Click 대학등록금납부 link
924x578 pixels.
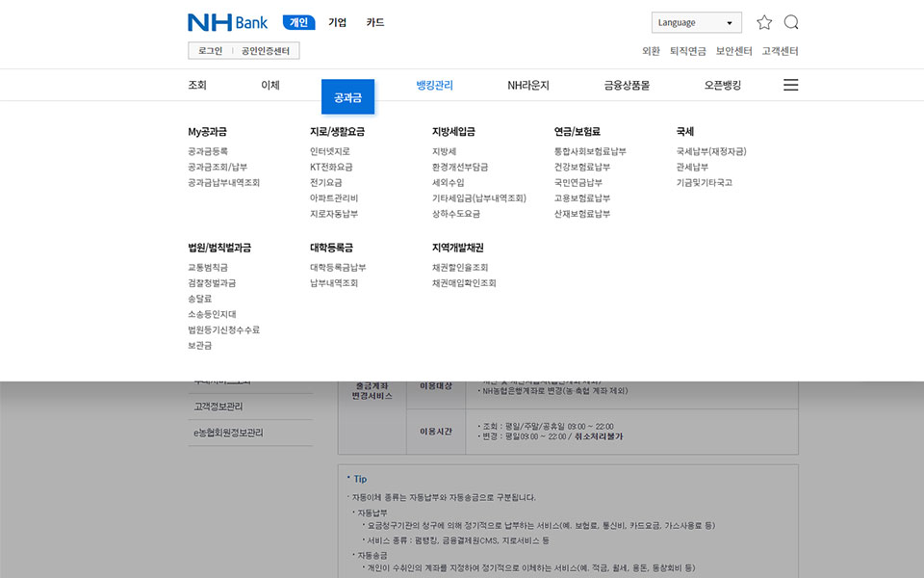click(x=338, y=267)
